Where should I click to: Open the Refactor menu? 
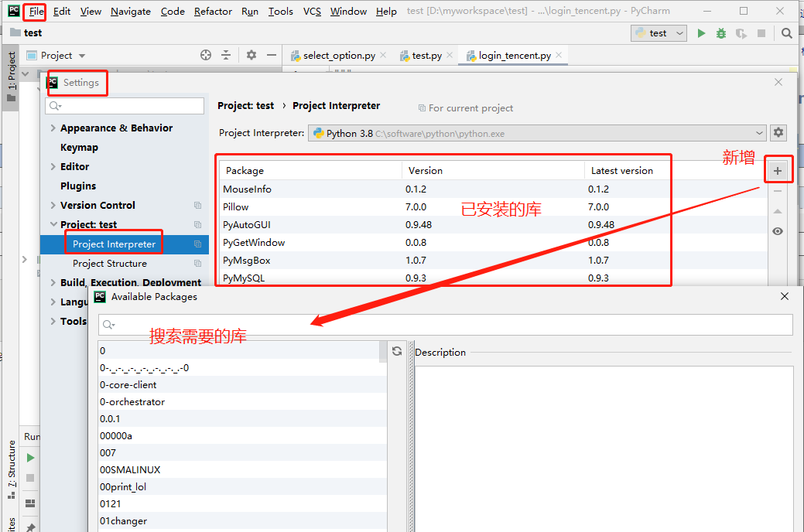coord(213,12)
